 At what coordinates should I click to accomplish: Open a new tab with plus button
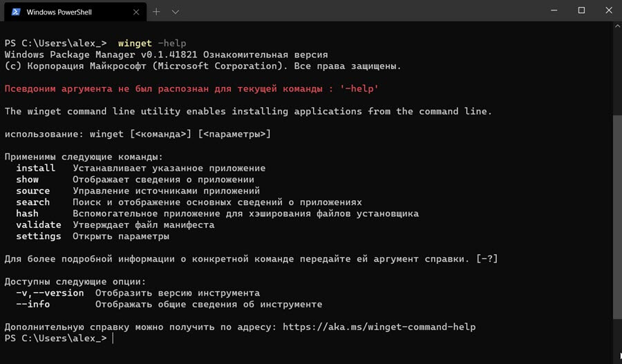point(156,12)
